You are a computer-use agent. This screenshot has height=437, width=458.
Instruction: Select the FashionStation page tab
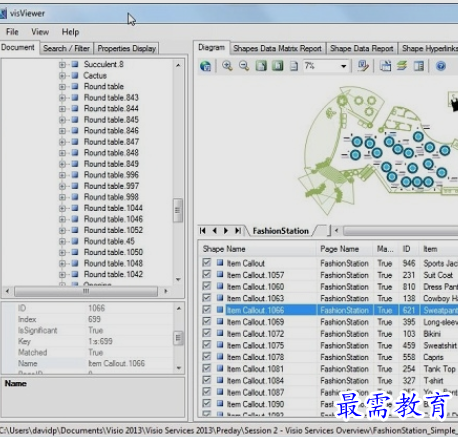(x=281, y=231)
